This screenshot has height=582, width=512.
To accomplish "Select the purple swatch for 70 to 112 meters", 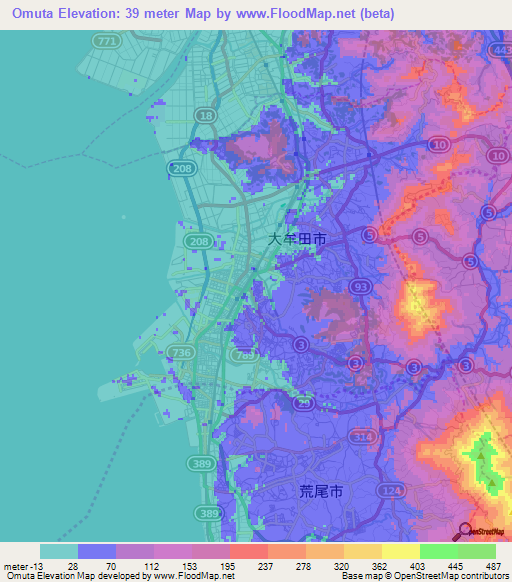I will coord(135,551).
